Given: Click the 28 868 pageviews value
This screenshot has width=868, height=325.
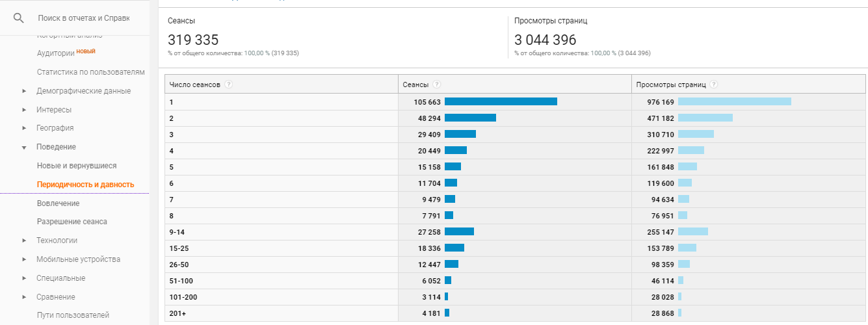Looking at the screenshot, I should (x=663, y=313).
